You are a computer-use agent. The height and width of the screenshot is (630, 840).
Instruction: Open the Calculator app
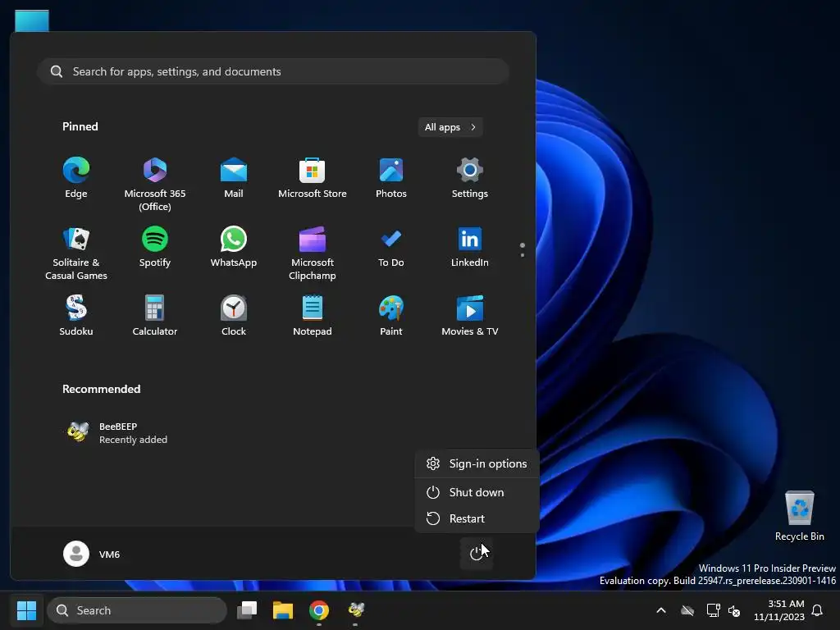[155, 316]
